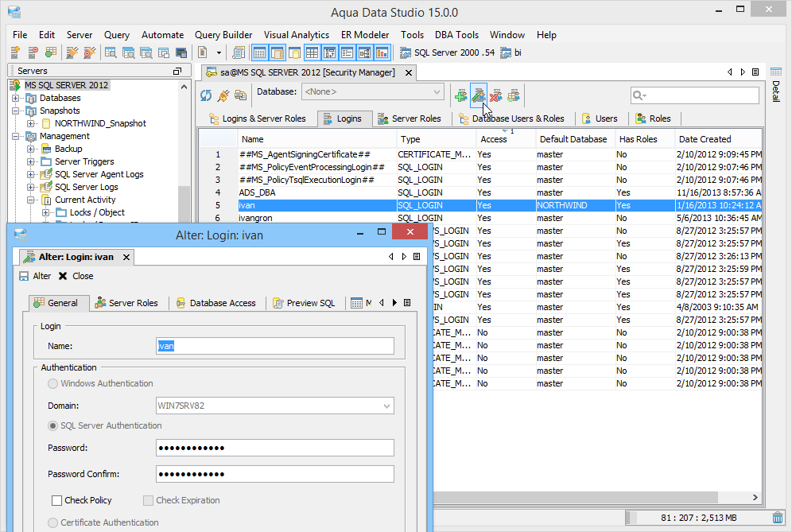Open the DBA Tools menu
The width and height of the screenshot is (792, 532).
[456, 35]
